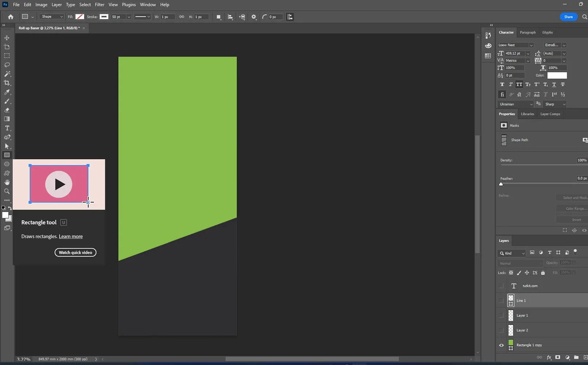Open path arrangement options
588x365 pixels.
(242, 17)
